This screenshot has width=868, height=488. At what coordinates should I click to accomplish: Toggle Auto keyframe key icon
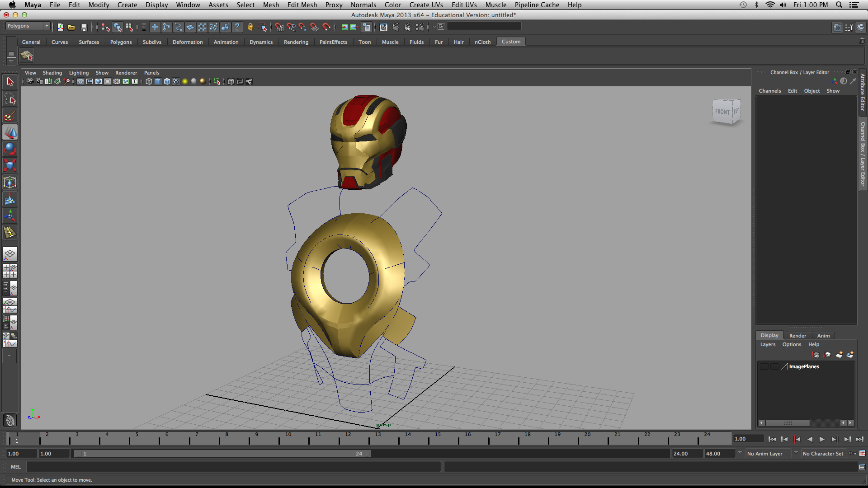click(x=853, y=453)
